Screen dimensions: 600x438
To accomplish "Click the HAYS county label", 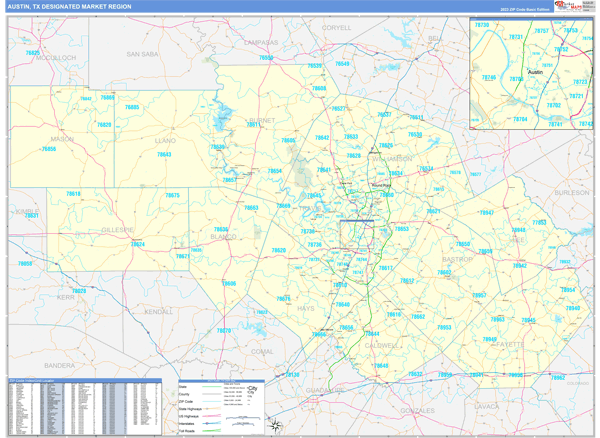I will tap(306, 308).
